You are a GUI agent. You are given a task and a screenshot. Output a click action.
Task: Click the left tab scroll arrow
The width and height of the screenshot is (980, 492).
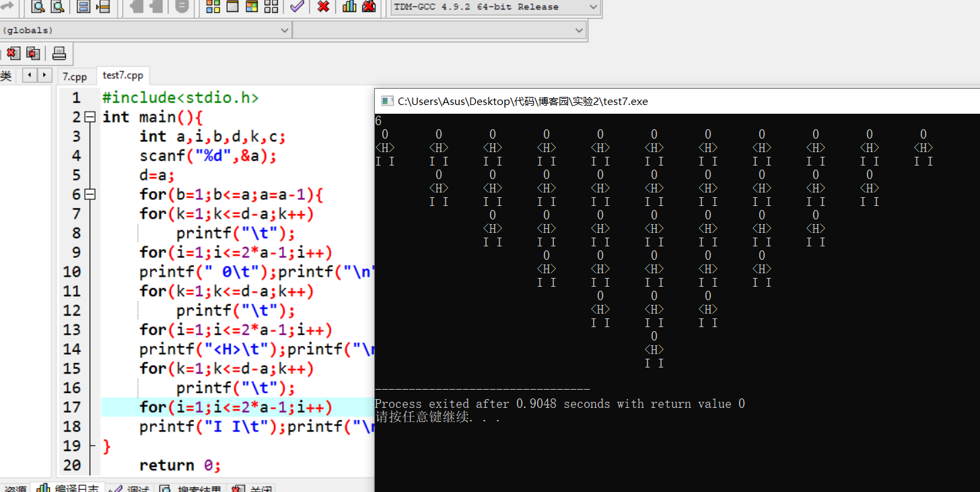(x=30, y=75)
